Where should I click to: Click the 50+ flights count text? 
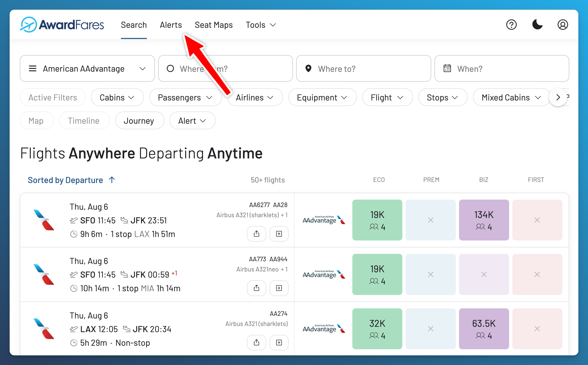268,180
